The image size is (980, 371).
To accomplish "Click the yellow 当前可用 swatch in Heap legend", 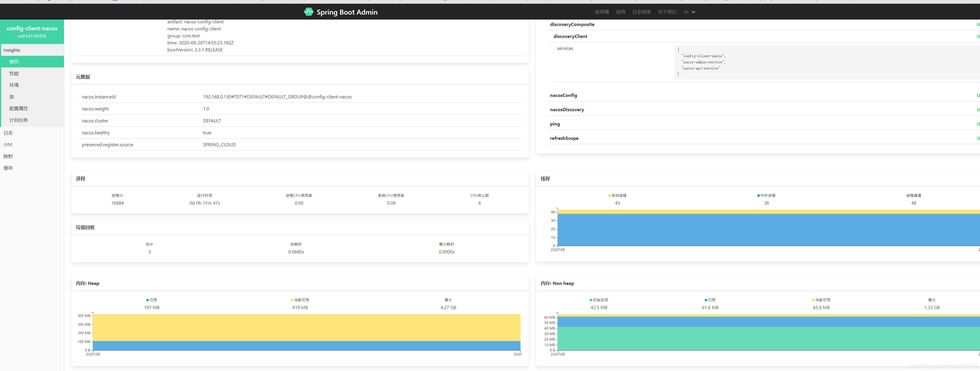I will tap(292, 300).
